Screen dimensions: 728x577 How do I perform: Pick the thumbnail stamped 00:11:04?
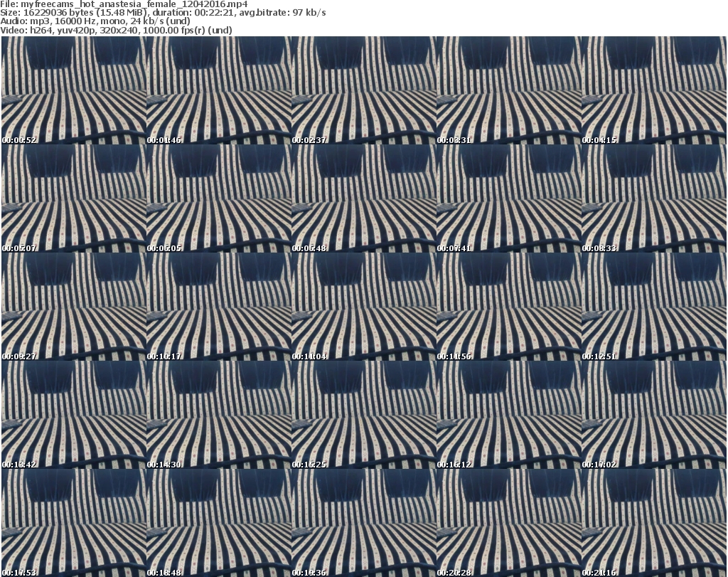363,307
